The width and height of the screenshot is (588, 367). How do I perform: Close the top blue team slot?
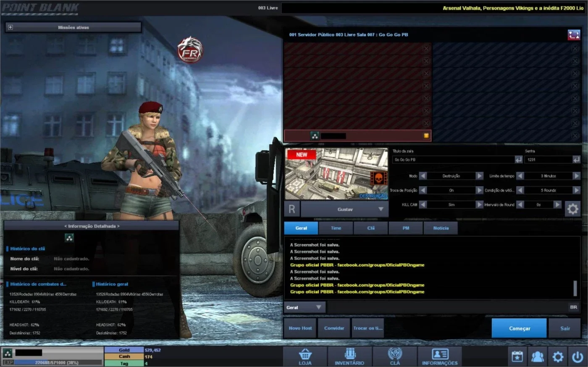(575, 48)
